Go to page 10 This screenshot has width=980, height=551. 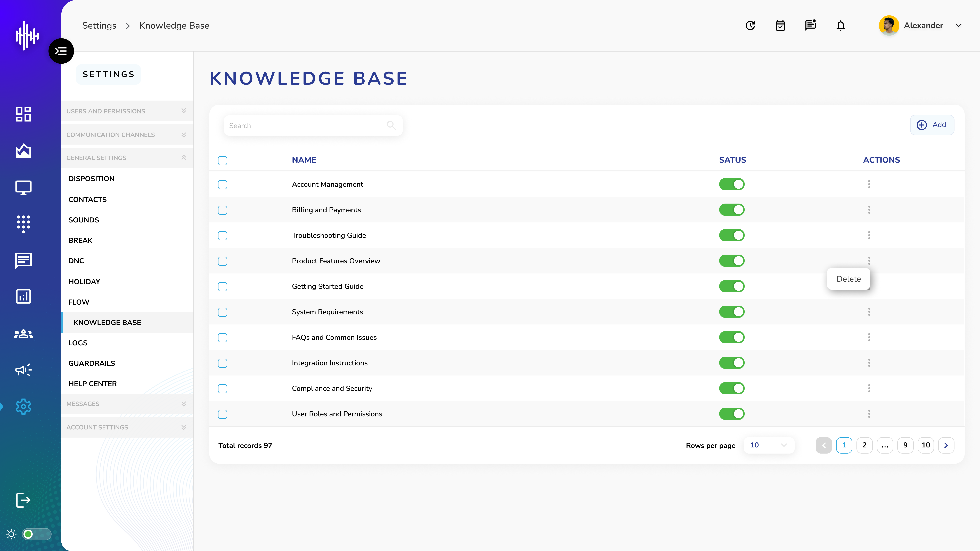tap(926, 445)
